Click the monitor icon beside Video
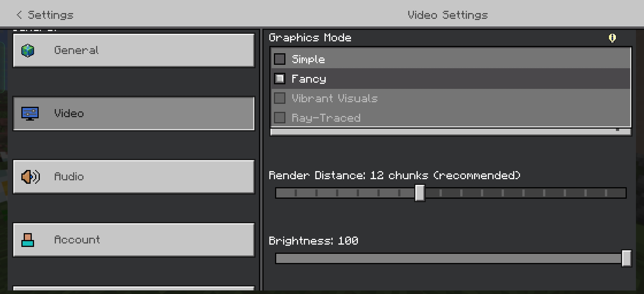This screenshot has height=294, width=644. (x=30, y=113)
